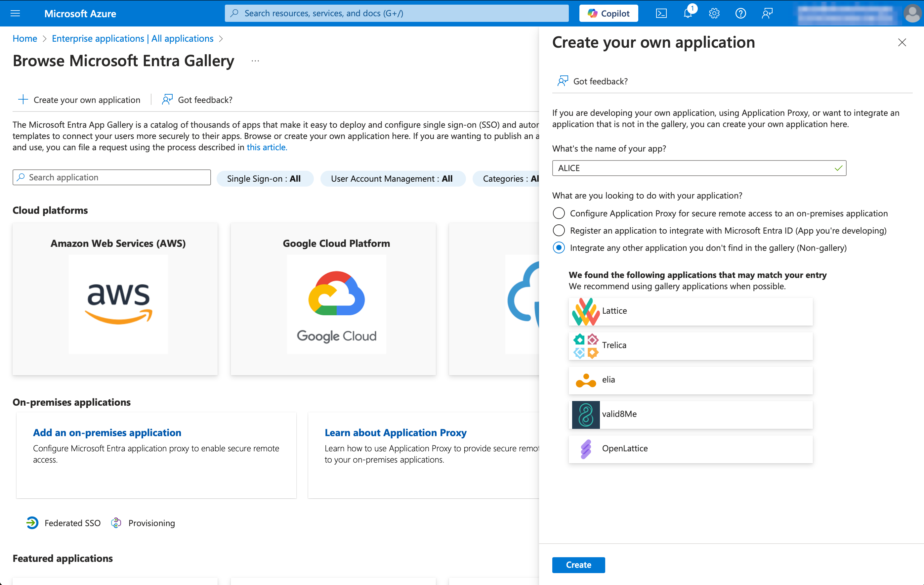Open the Categories filter pill
924x585 pixels.
pos(506,178)
